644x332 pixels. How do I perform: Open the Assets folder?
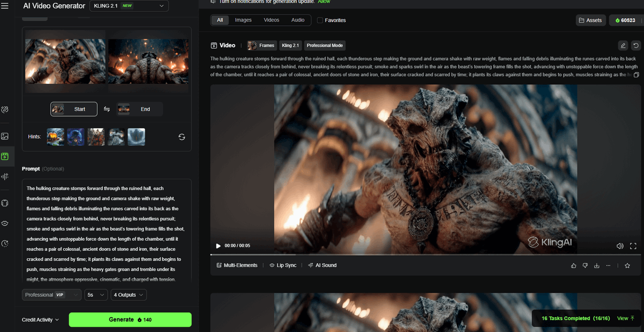[590, 20]
